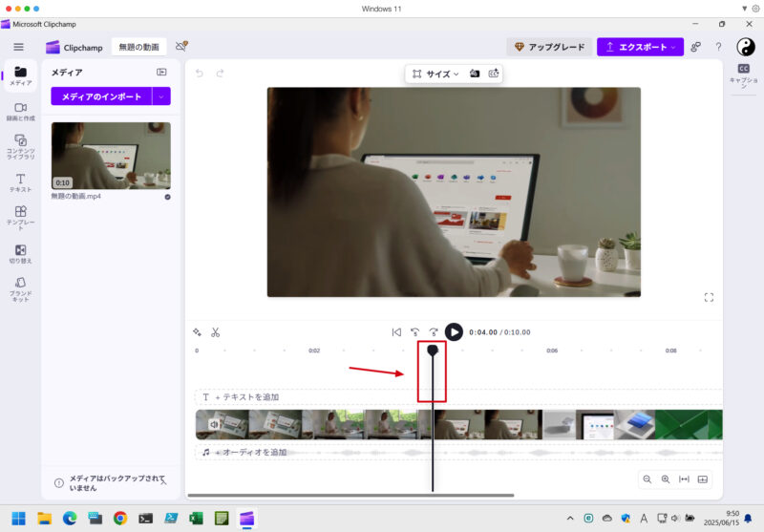This screenshot has height=532, width=764.
Task: Click the AI enhance icon in preview toolbar
Action: click(494, 74)
